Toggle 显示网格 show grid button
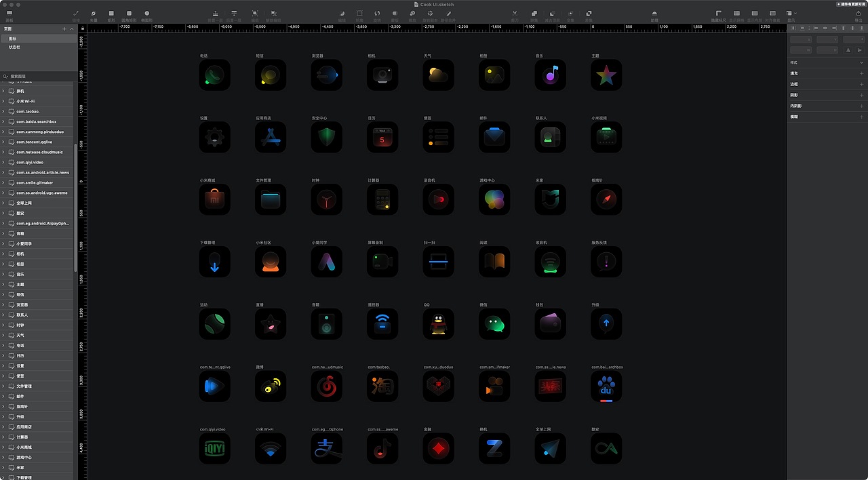Image resolution: width=868 pixels, height=480 pixels. pyautogui.click(x=736, y=13)
